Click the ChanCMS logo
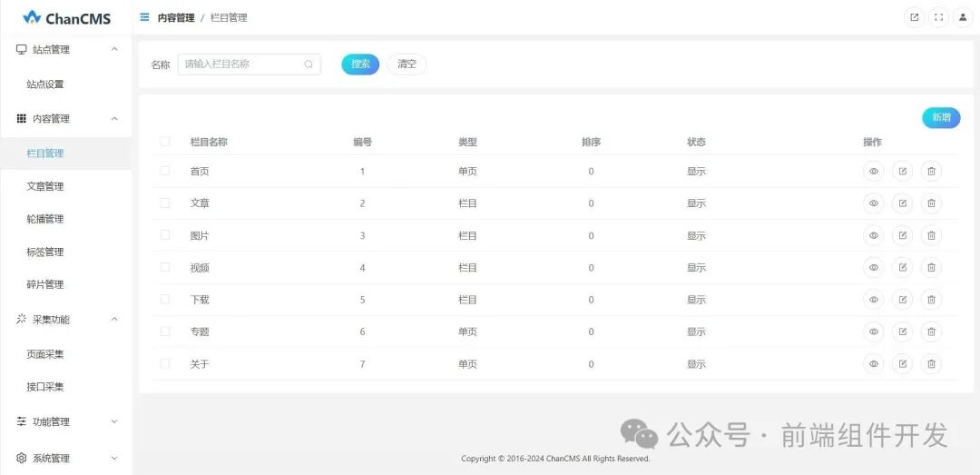980x475 pixels. [66, 18]
